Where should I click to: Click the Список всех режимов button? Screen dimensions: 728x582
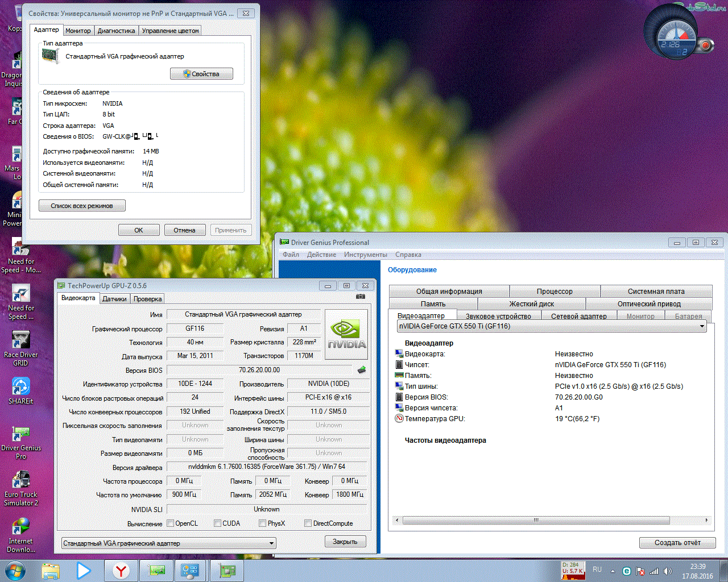coord(82,206)
